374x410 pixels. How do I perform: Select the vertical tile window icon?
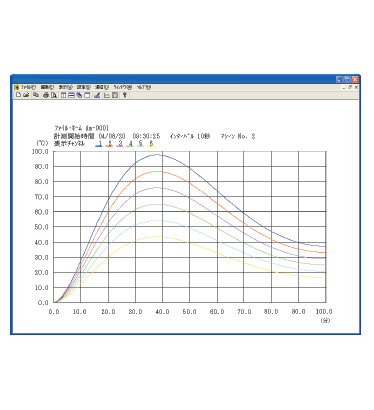[63, 95]
